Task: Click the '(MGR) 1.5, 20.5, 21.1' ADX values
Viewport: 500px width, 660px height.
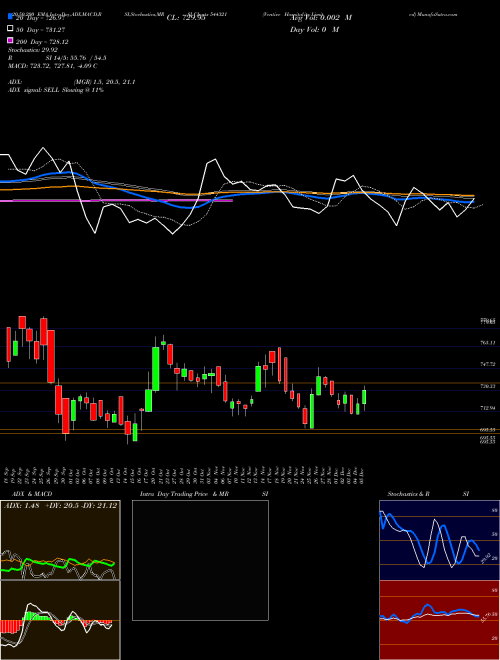Action: pos(104,82)
